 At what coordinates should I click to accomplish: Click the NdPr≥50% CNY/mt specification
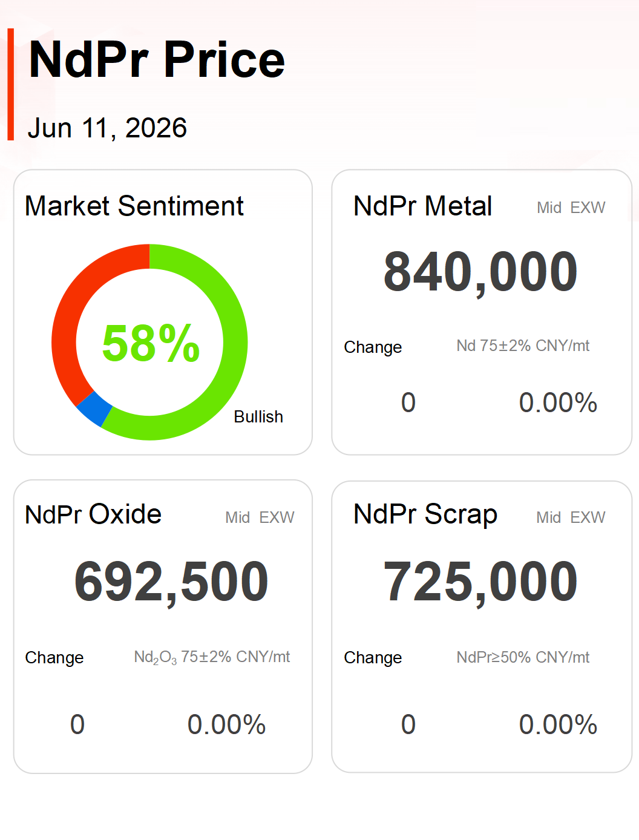523,657
